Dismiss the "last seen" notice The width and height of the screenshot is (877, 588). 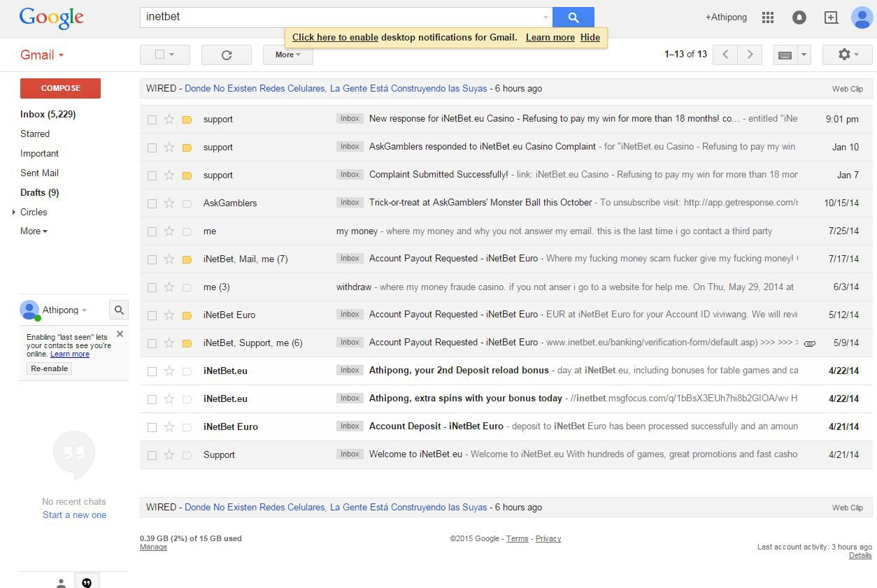120,334
